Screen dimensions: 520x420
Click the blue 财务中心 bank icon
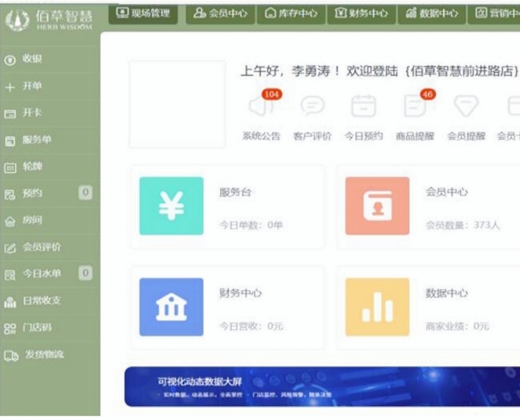point(171,307)
